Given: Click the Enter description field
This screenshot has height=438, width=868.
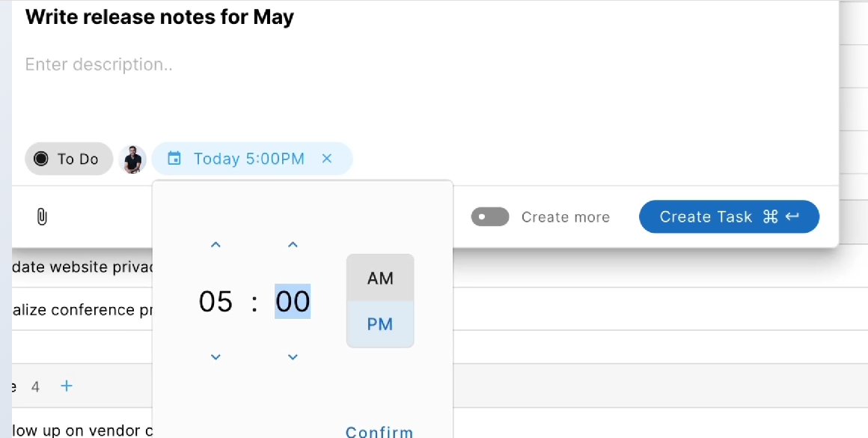Looking at the screenshot, I should coord(299,65).
